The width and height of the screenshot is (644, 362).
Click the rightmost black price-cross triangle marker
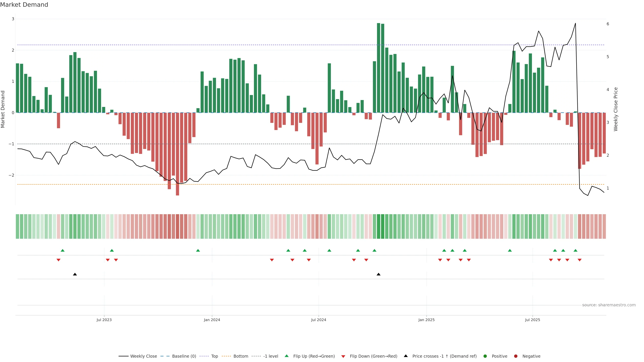379,274
